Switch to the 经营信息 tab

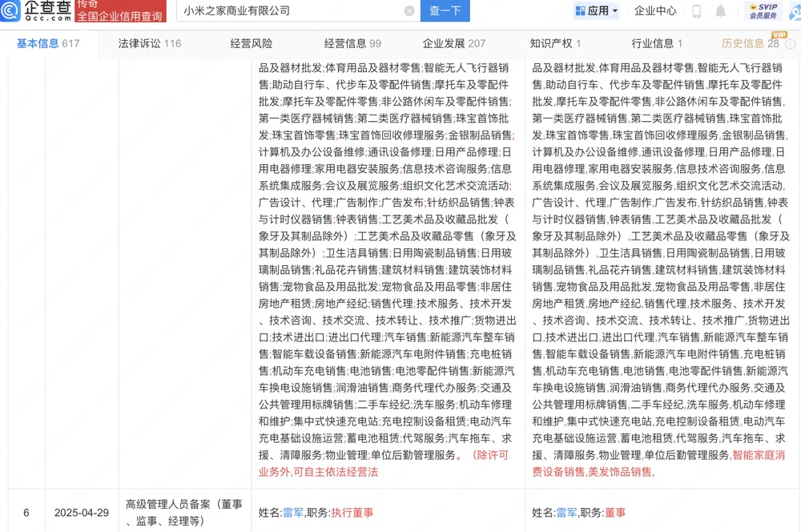click(x=352, y=43)
